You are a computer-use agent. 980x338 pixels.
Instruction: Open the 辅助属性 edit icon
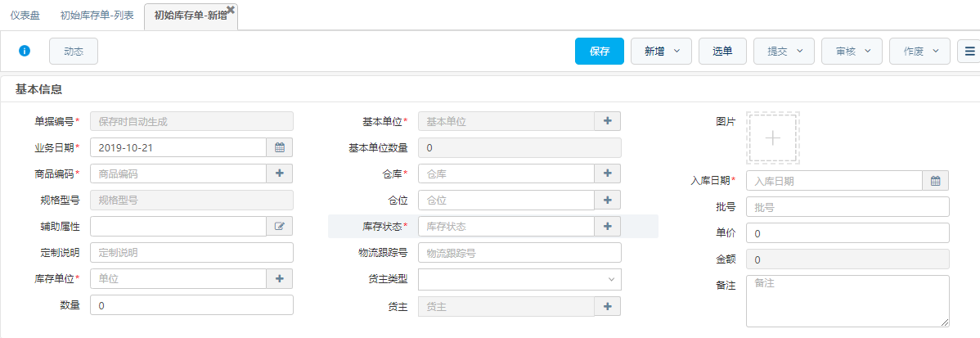(280, 226)
